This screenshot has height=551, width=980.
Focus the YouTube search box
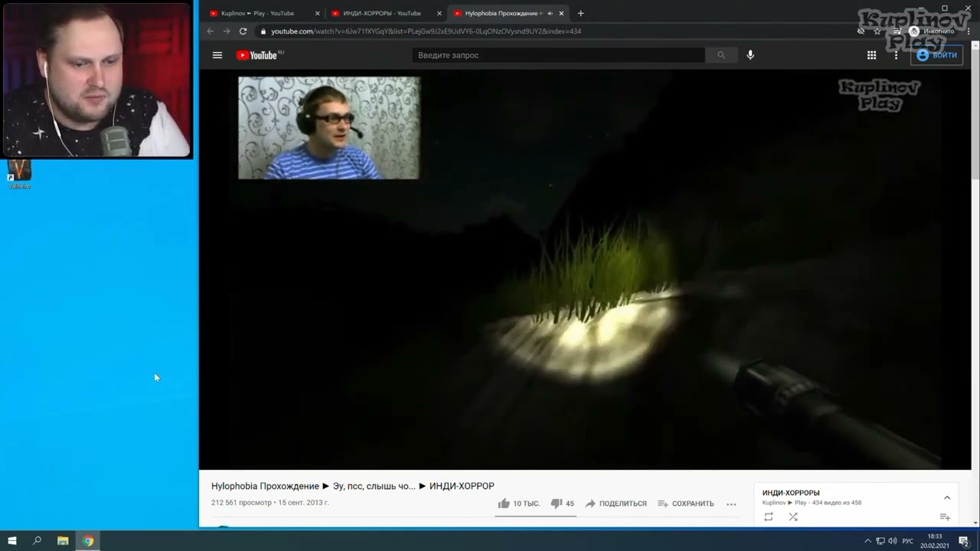pyautogui.click(x=559, y=55)
